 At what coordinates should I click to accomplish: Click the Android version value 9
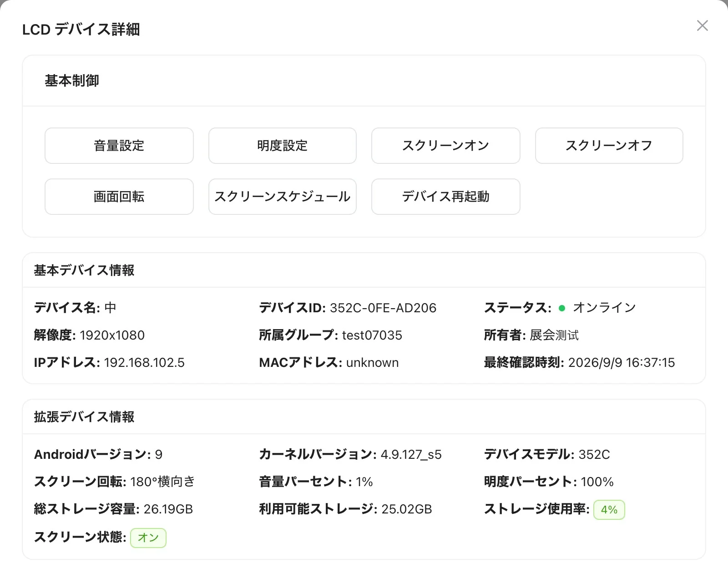159,455
